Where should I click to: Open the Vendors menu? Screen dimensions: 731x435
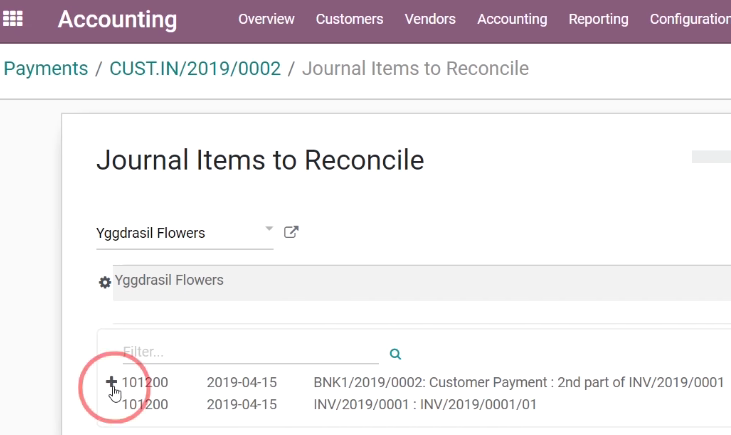click(430, 19)
